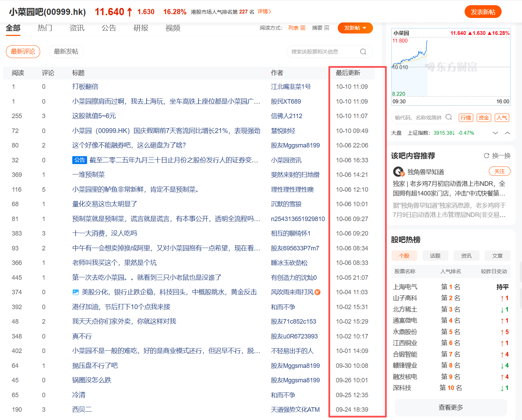
Task: Click the search magnifier icon in stock info search
Action: 363,52
